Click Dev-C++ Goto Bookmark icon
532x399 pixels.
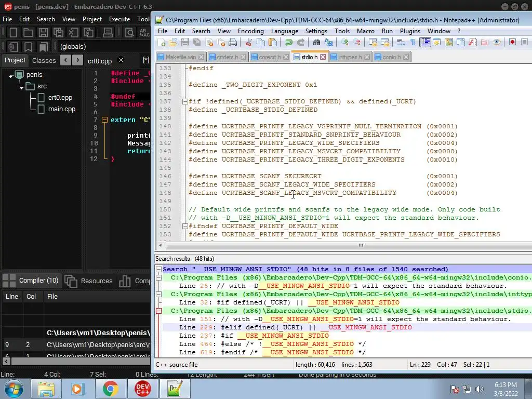(43, 47)
